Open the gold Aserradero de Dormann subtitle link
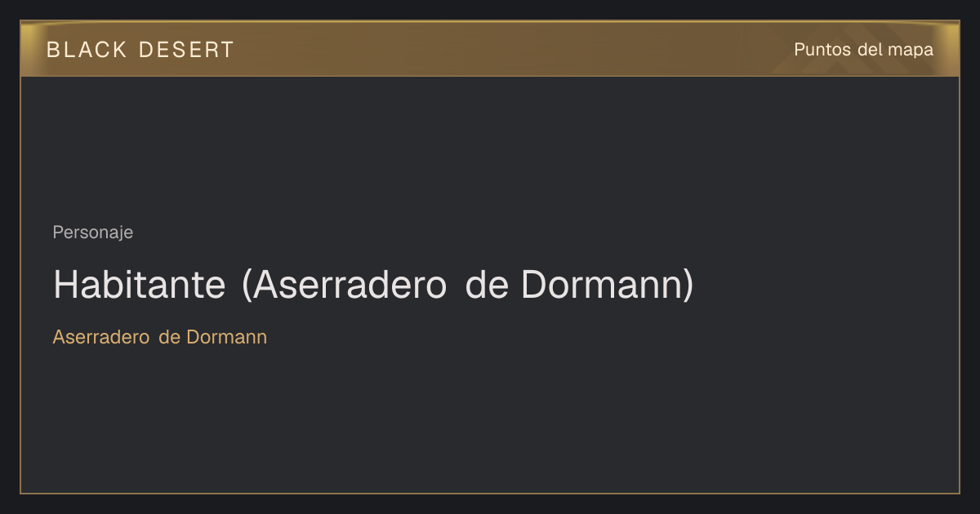Screen dimensions: 980x514 [160, 337]
